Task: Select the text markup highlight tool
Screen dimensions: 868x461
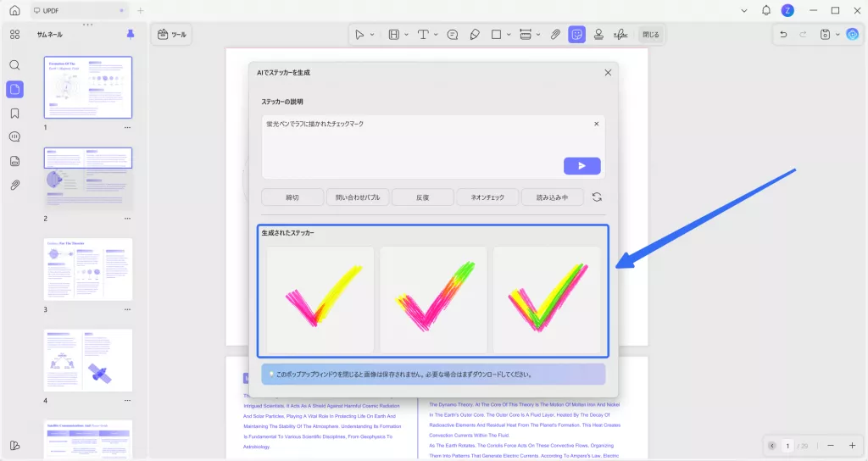Action: click(x=393, y=34)
